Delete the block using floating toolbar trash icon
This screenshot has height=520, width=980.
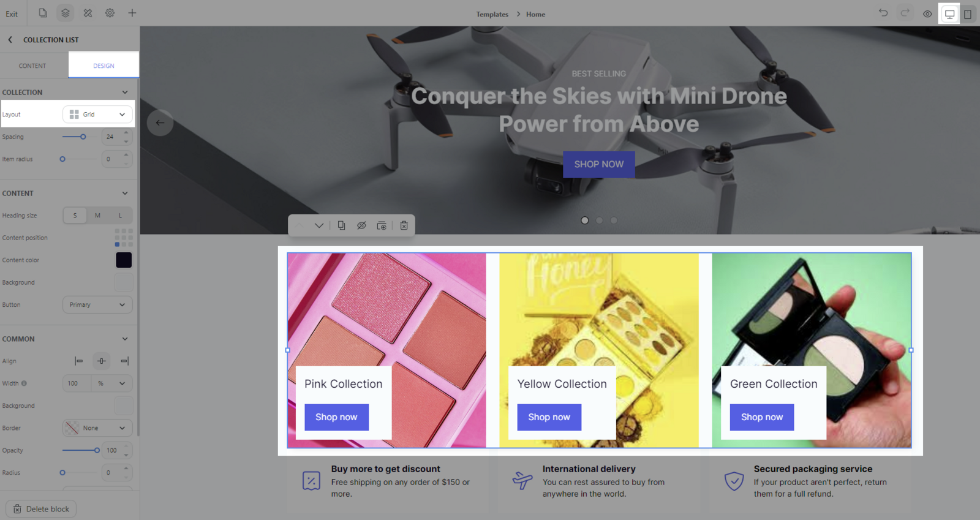tap(404, 225)
